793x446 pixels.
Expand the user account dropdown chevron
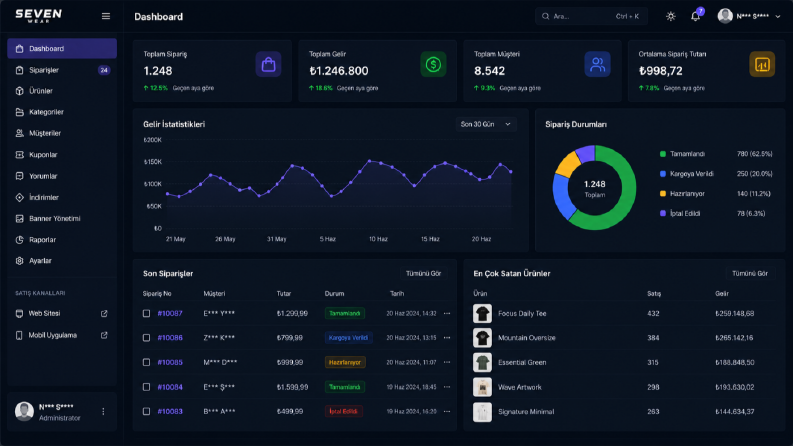pos(778,17)
